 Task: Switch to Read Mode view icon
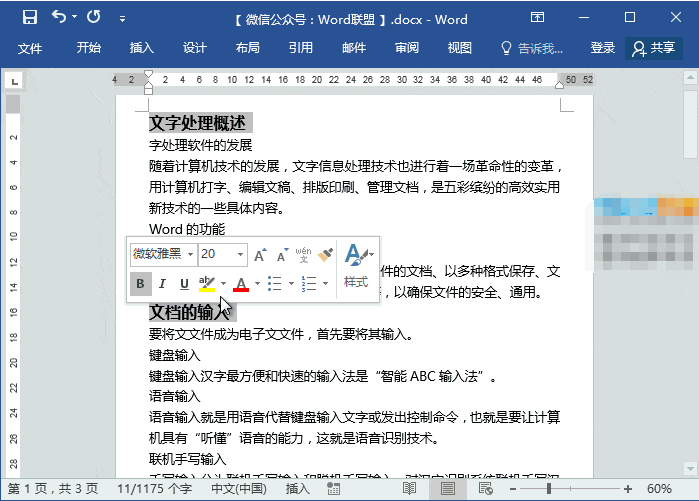pyautogui.click(x=409, y=489)
